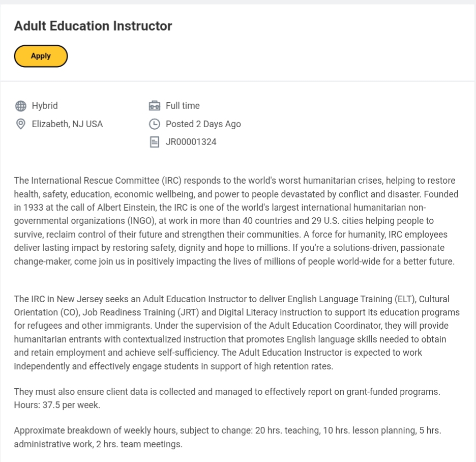Click the location pin icon
This screenshot has height=462, width=476.
21,124
